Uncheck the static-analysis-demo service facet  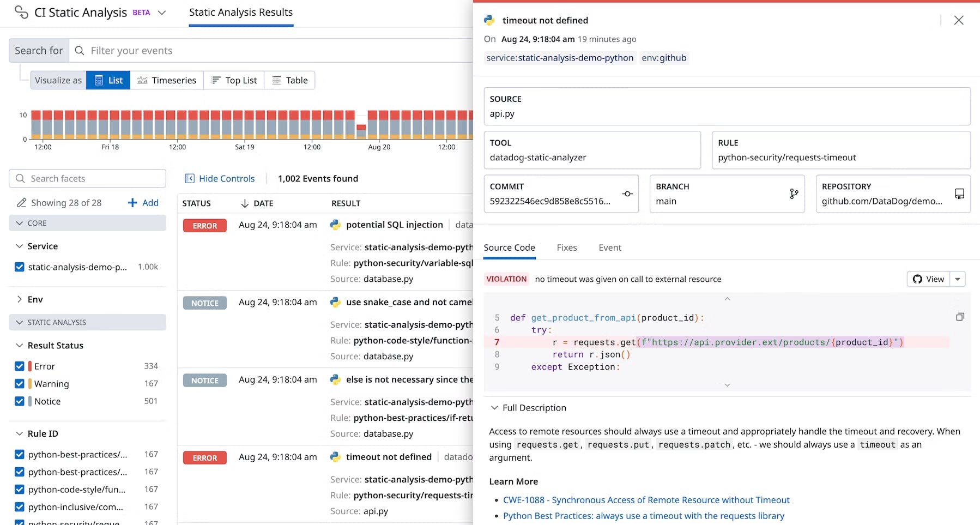tap(20, 267)
